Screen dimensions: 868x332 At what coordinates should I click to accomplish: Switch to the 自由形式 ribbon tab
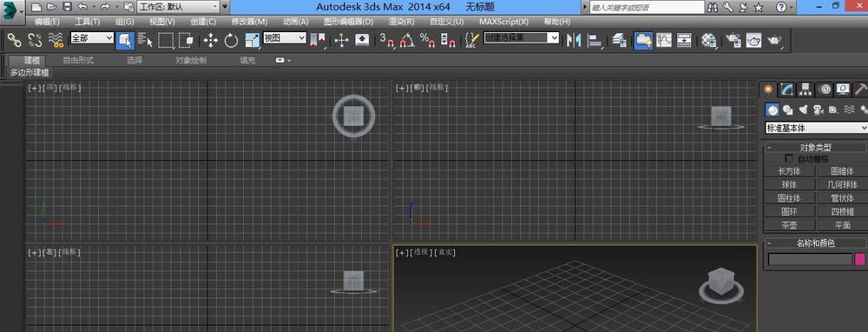[x=78, y=60]
